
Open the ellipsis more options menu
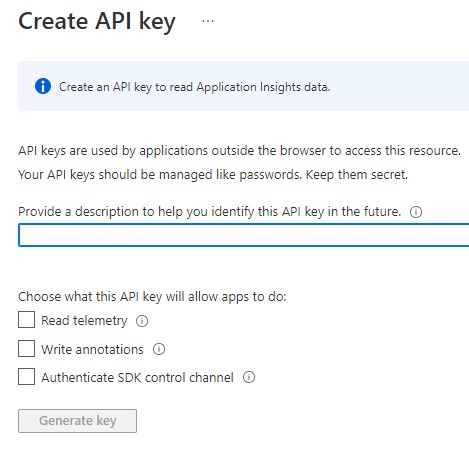(x=208, y=21)
